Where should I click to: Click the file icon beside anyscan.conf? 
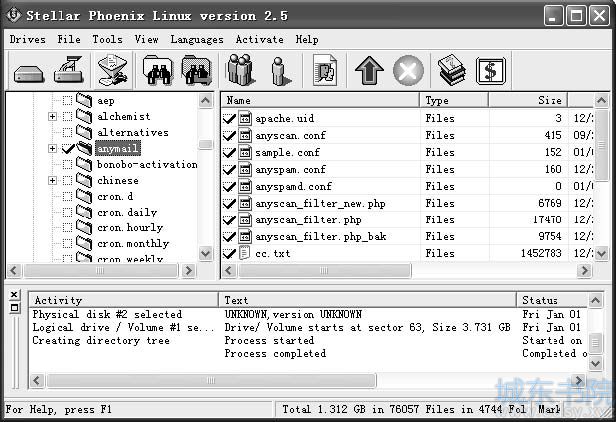245,135
